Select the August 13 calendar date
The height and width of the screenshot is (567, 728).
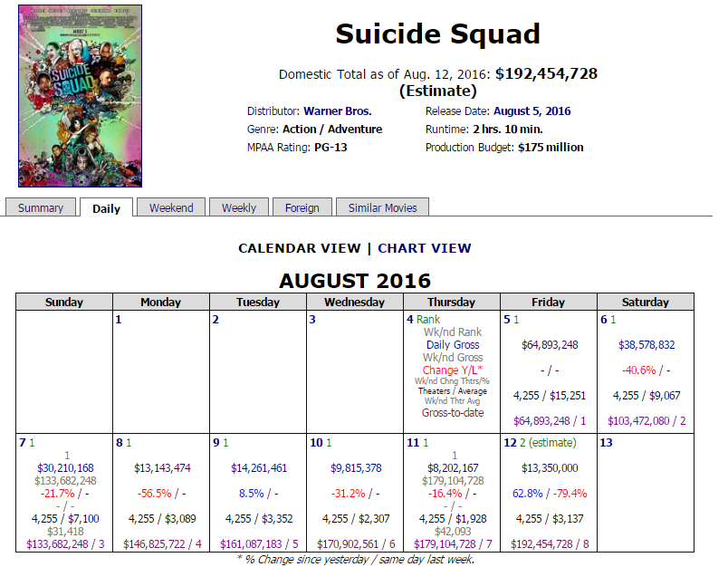click(607, 443)
